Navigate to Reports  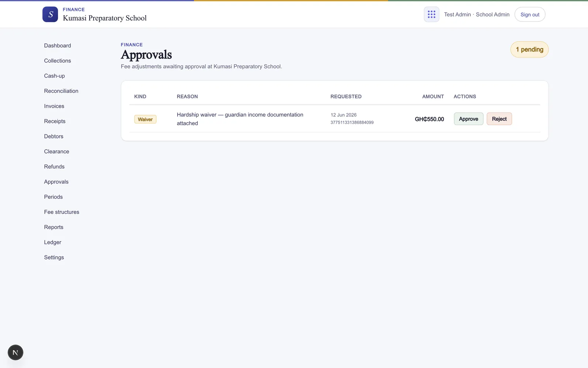pyautogui.click(x=54, y=227)
